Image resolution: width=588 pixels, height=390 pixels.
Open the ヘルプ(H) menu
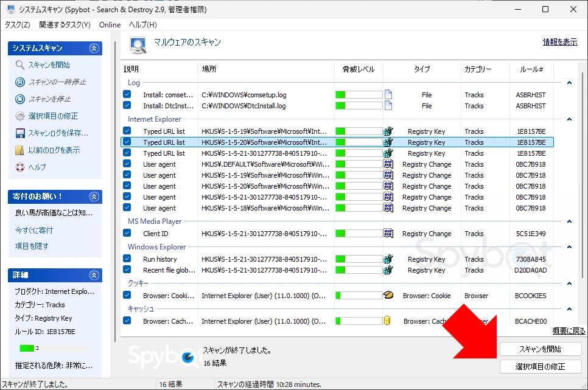click(143, 25)
